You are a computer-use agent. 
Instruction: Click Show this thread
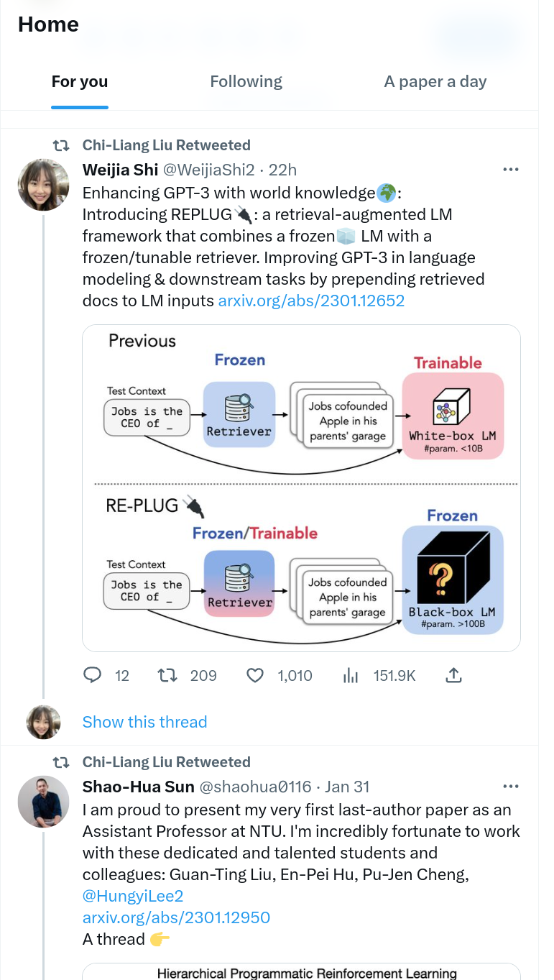coord(144,722)
